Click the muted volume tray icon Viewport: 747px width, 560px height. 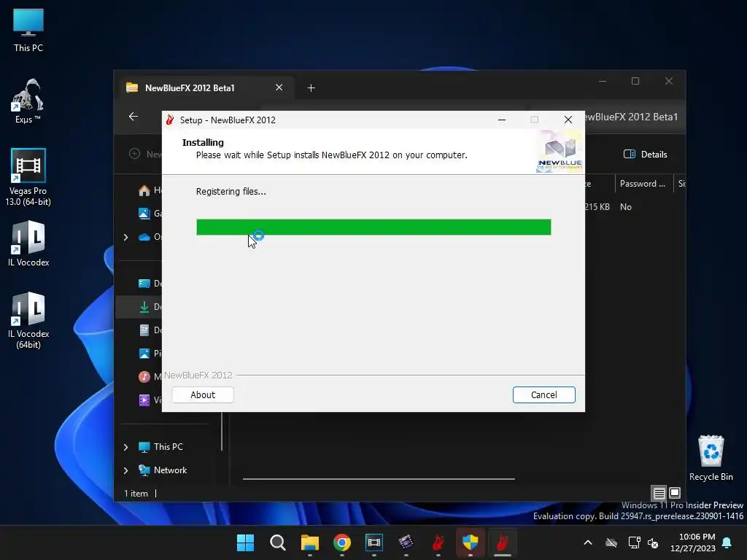click(x=653, y=542)
